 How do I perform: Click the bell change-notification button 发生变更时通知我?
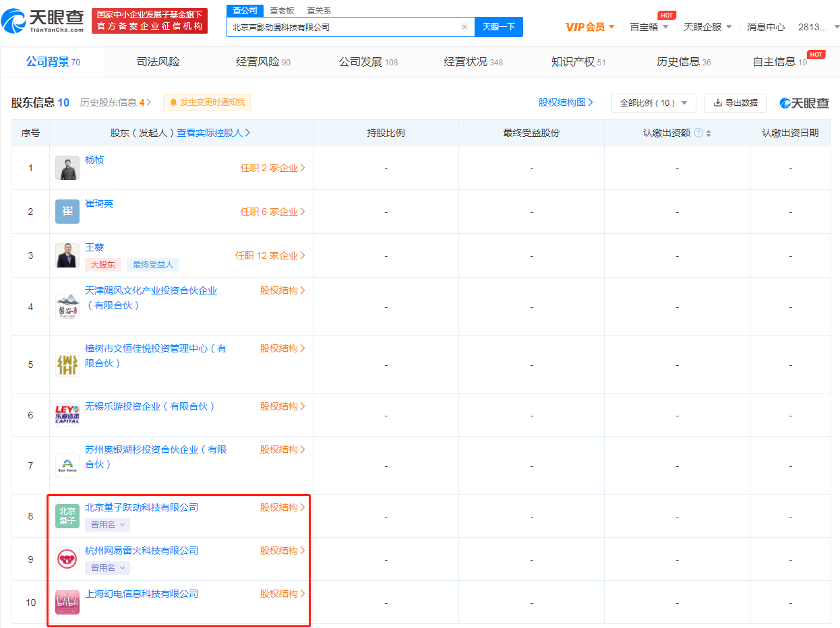[207, 102]
